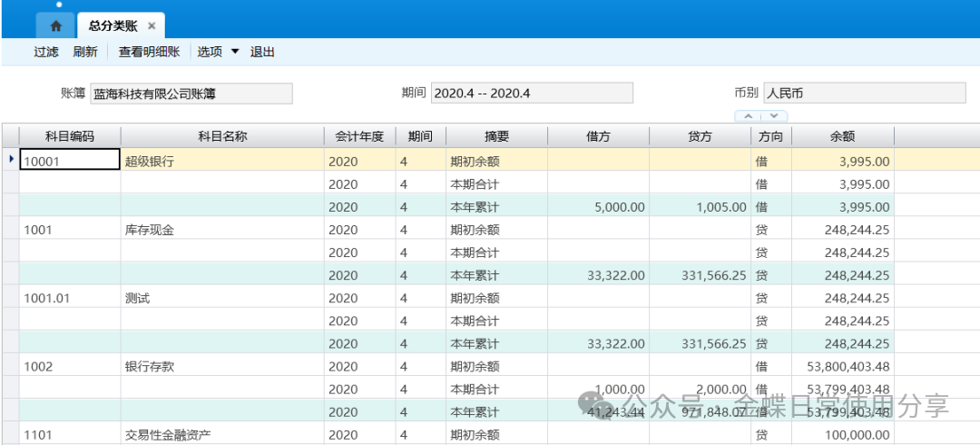Exit the ledger via 退出
The width and height of the screenshot is (980, 445).
click(262, 52)
